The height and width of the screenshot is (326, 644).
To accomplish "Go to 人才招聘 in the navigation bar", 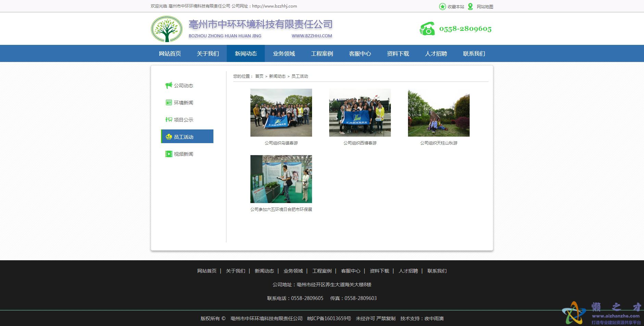I will pos(436,54).
